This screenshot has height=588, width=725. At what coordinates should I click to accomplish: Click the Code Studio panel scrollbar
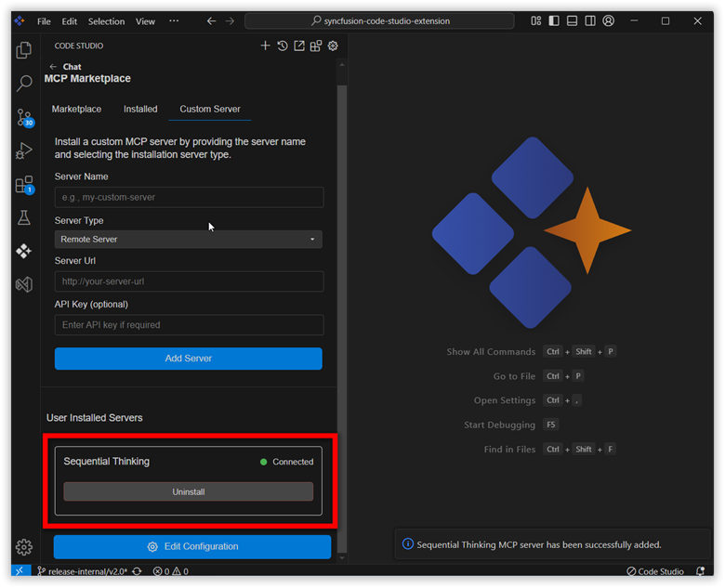click(342, 319)
